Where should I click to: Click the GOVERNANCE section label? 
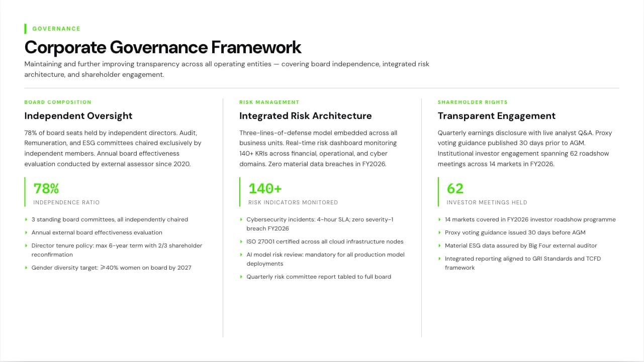(56, 29)
